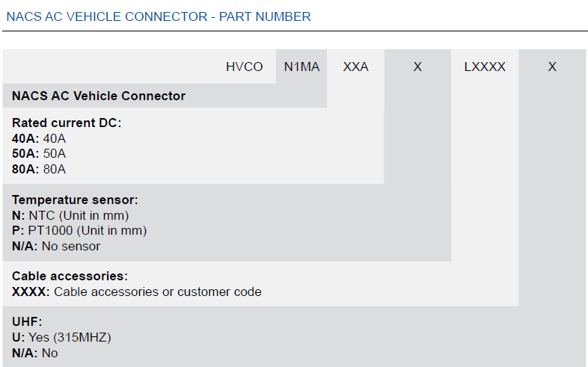588x367 pixels.
Task: Click the NACS AC Vehicle Connector label
Action: tap(99, 96)
